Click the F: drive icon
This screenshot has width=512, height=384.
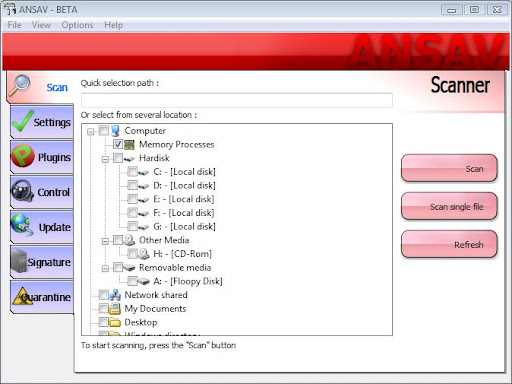click(144, 213)
